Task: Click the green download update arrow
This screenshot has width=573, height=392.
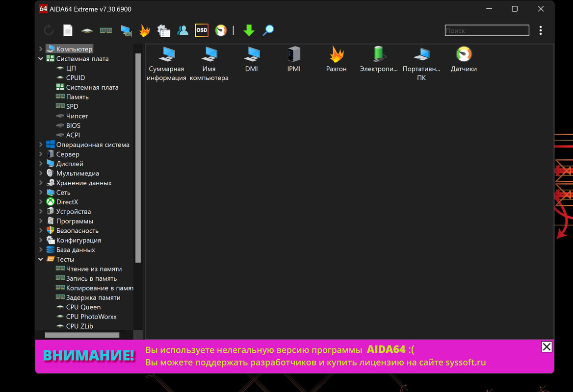Action: click(x=249, y=30)
